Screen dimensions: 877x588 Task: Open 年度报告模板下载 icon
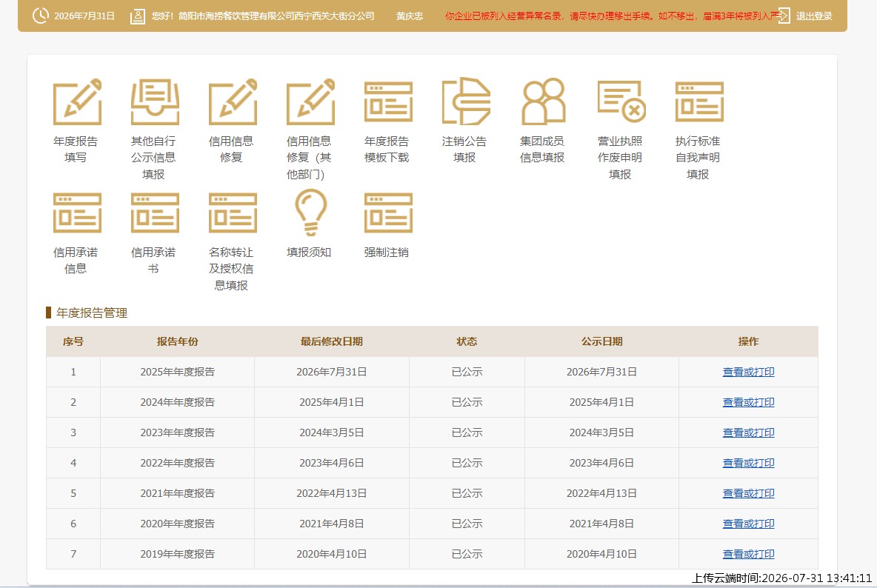(388, 101)
